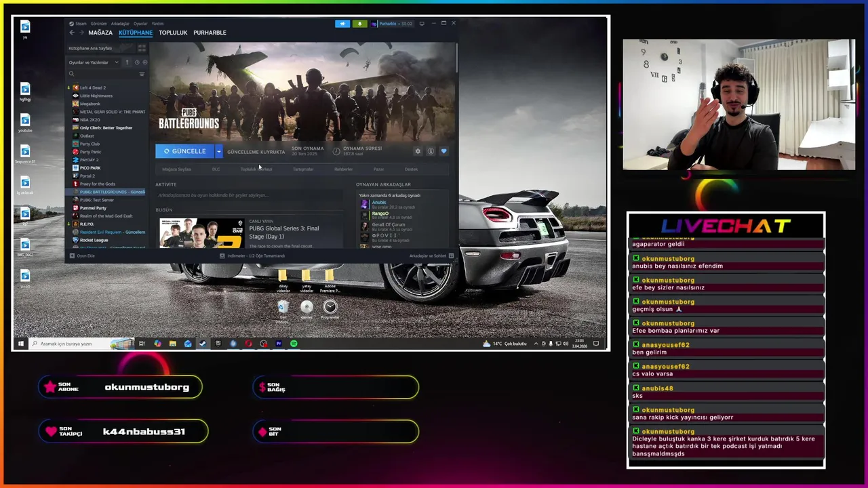The image size is (868, 488).
Task: Click the Windows Start button
Action: 20,344
